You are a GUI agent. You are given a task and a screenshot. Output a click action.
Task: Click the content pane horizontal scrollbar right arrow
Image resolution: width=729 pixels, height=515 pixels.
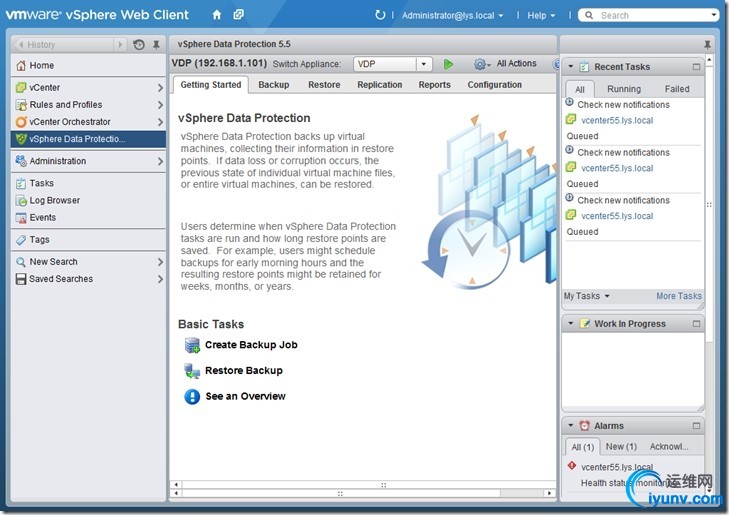550,493
